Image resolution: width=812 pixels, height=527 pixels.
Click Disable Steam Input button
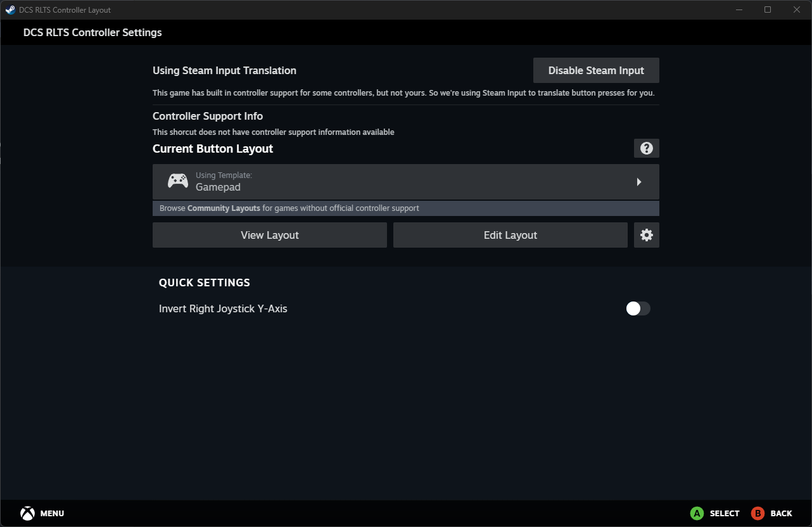tap(596, 70)
